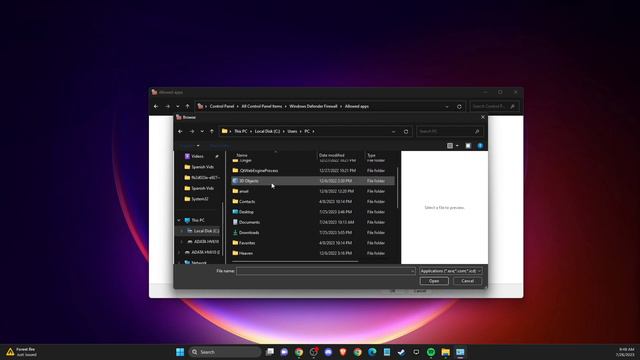This screenshot has height=360, width=640.
Task: Expand the Local Disk (C:) tree node
Action: pos(182,231)
